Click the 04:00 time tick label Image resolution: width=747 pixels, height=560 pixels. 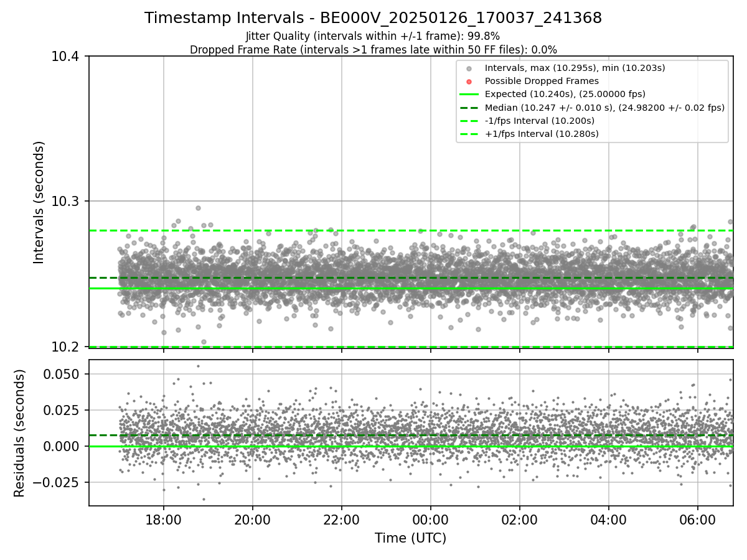(x=609, y=520)
